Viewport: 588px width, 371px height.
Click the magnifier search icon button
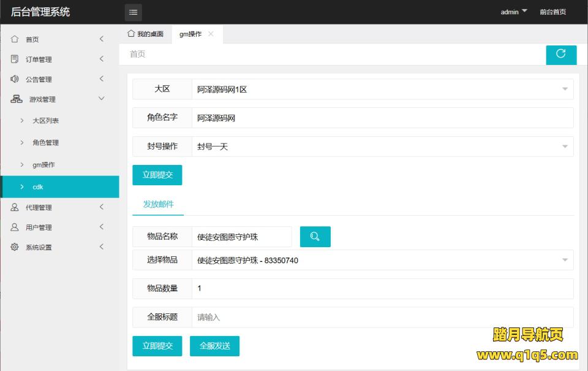[315, 237]
